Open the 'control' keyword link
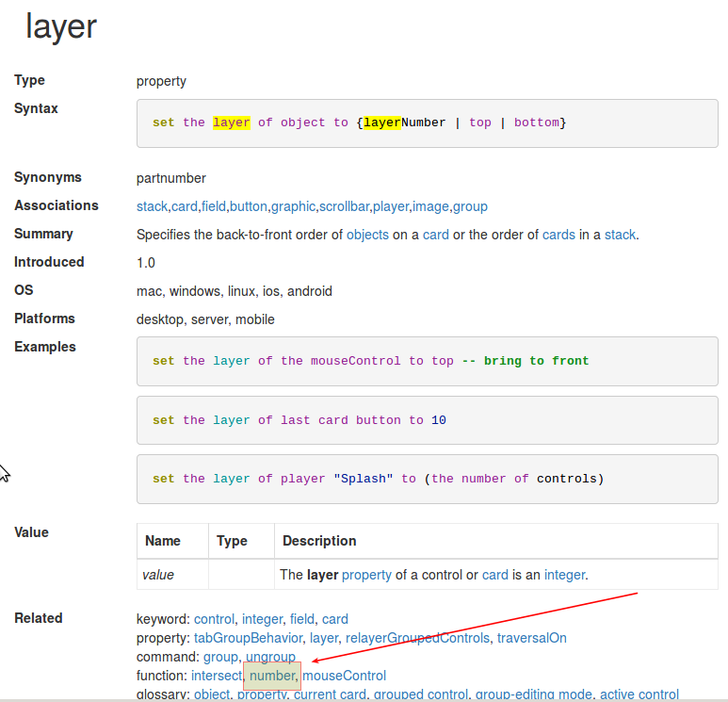Screen dimensions: 728x702 (214, 619)
